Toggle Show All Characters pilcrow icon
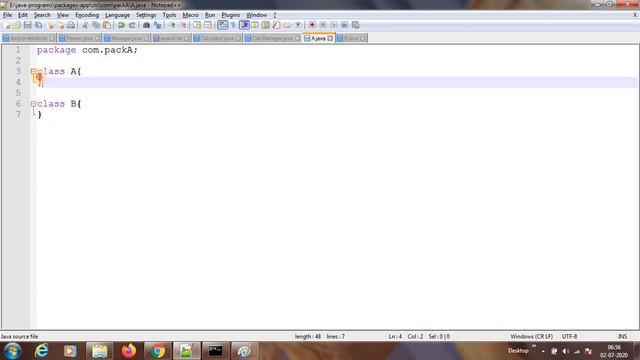640x360 pixels. [x=233, y=25]
